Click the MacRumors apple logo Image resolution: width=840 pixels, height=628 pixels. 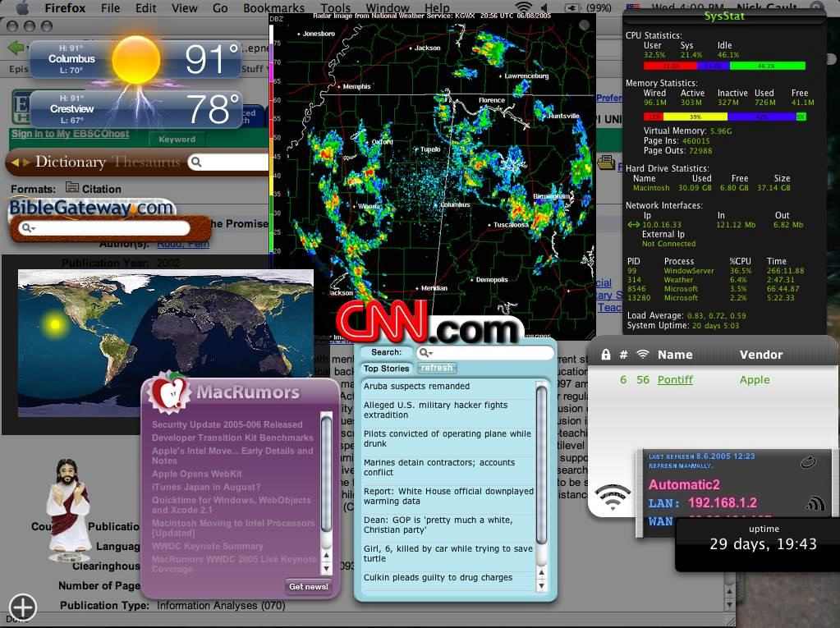point(169,394)
